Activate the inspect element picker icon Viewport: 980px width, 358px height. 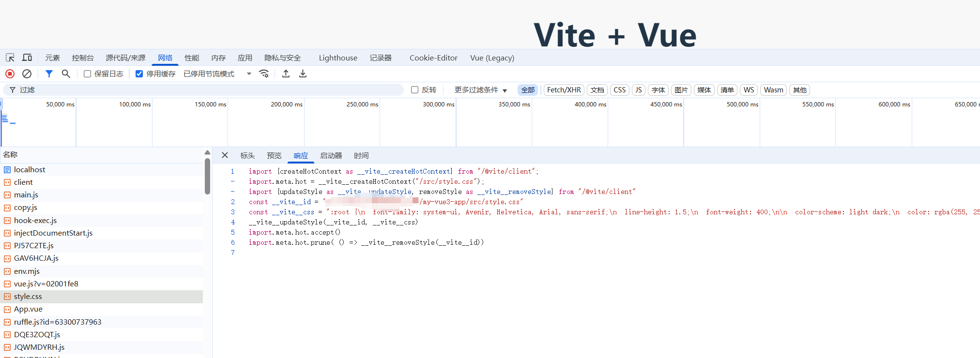(10, 58)
